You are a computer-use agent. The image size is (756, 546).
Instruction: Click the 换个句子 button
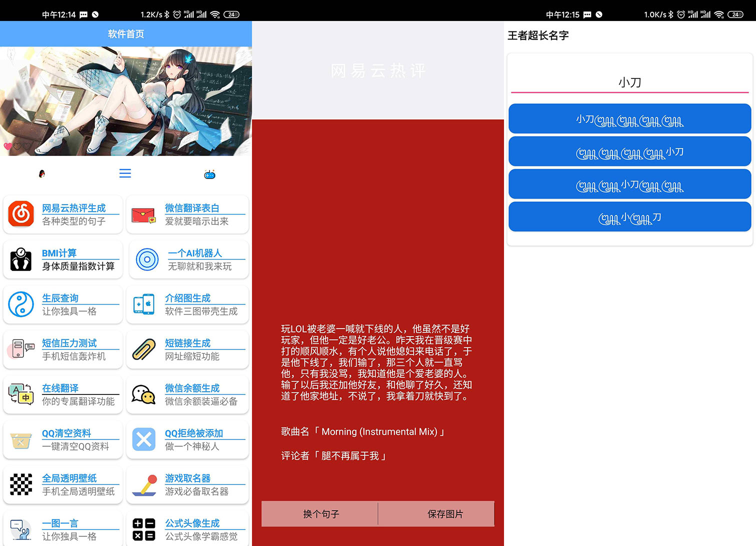click(320, 514)
